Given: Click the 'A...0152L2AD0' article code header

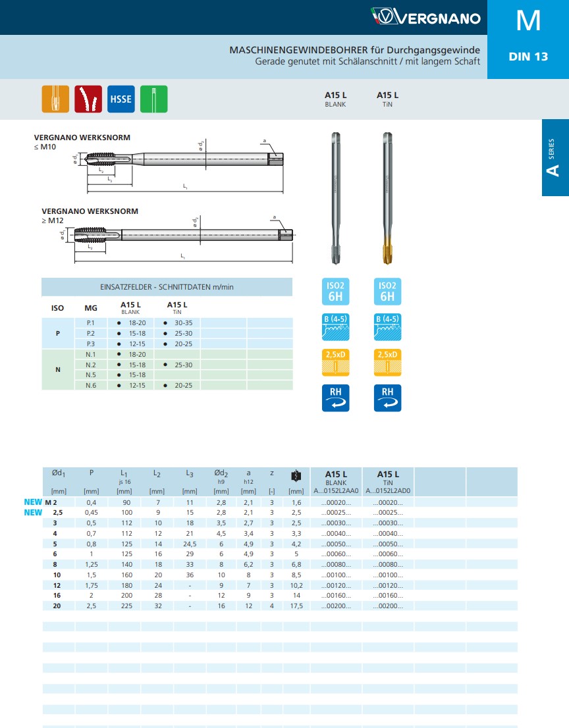Looking at the screenshot, I should coord(388,491).
